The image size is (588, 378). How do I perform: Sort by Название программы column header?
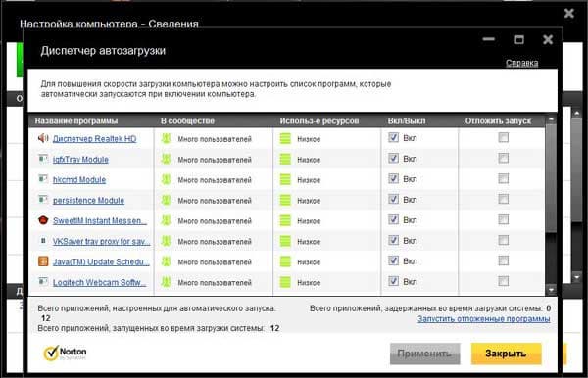(x=76, y=121)
